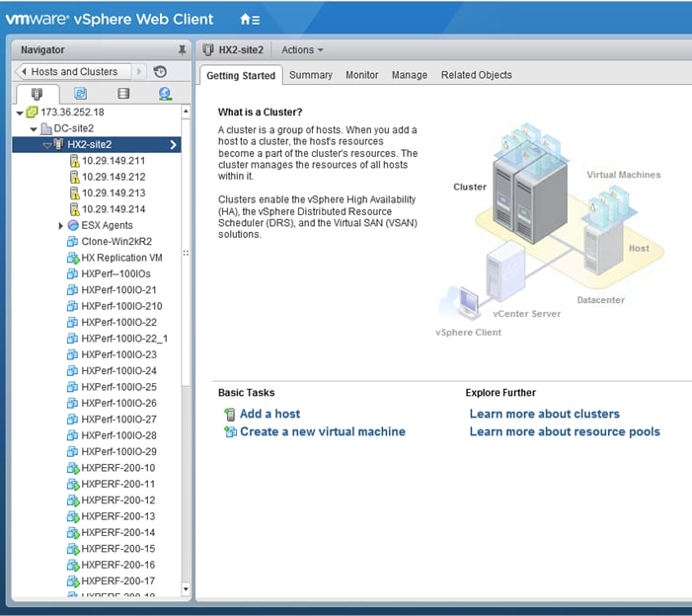Click the datacenter icon for DC-site2
Viewport: 692px width, 616px height.
pyautogui.click(x=45, y=128)
